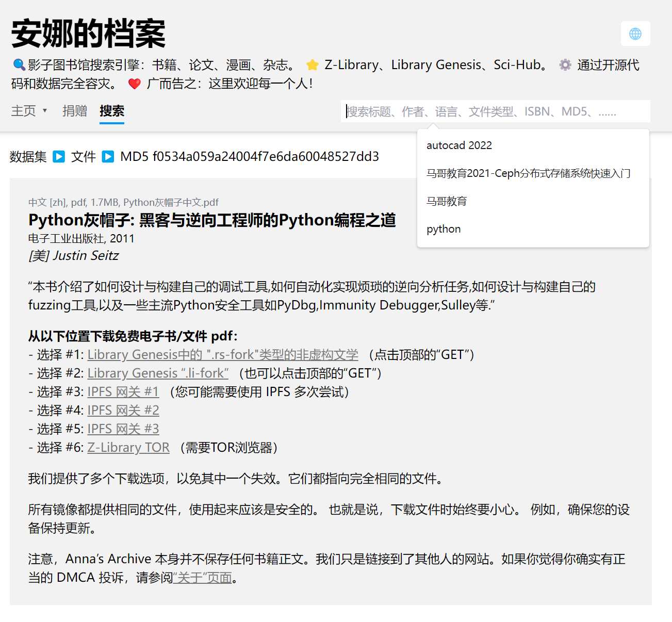This screenshot has width=672, height=622.
Task: Click the MD5 hash breadcrumb text
Action: click(250, 156)
